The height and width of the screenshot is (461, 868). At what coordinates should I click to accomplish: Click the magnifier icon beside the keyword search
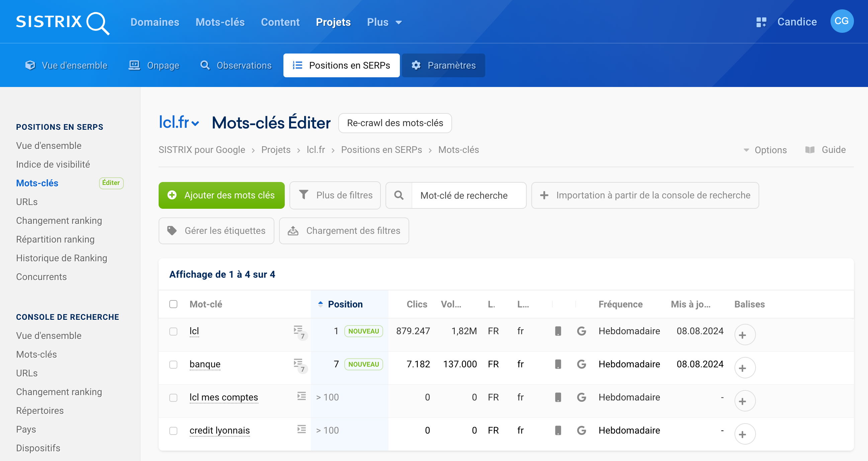(399, 195)
